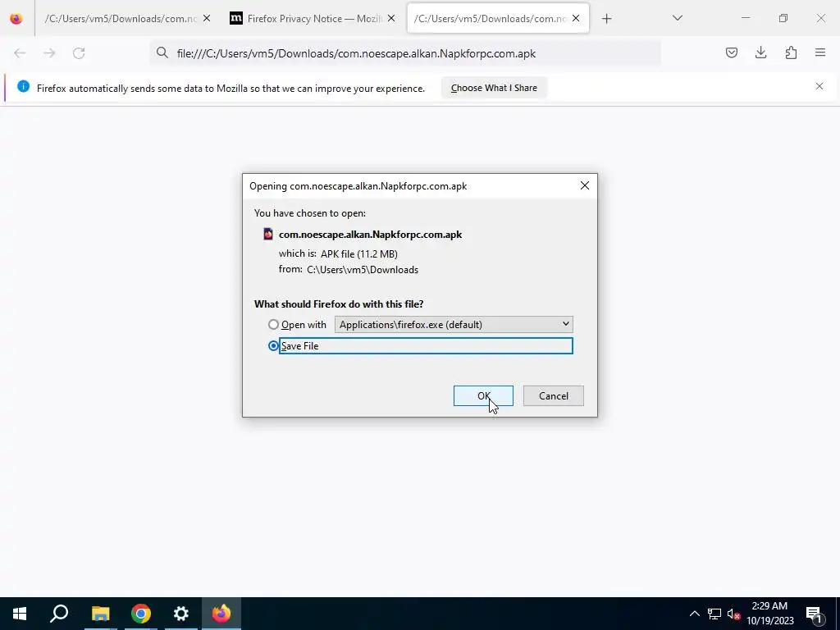This screenshot has width=840, height=630.
Task: Open the notification center icon
Action: [813, 614]
